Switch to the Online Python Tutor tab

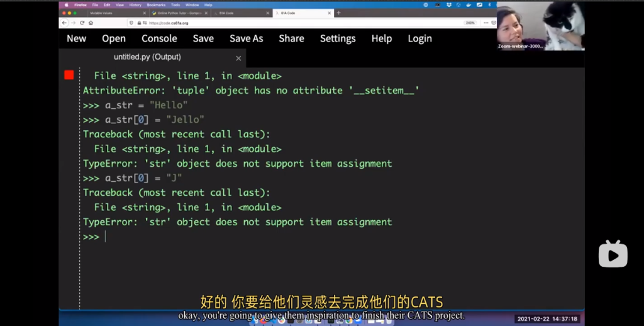coord(176,13)
